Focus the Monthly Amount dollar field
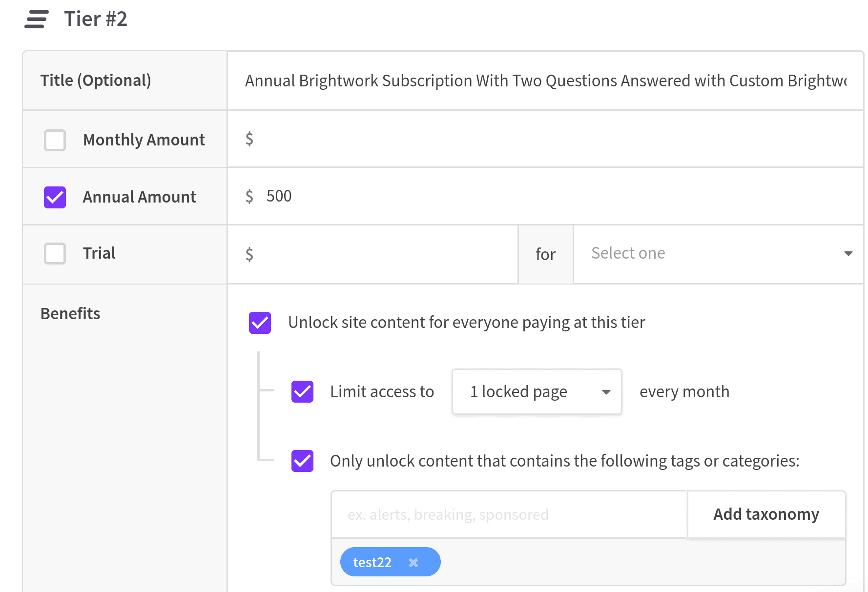The image size is (868, 592). click(545, 139)
